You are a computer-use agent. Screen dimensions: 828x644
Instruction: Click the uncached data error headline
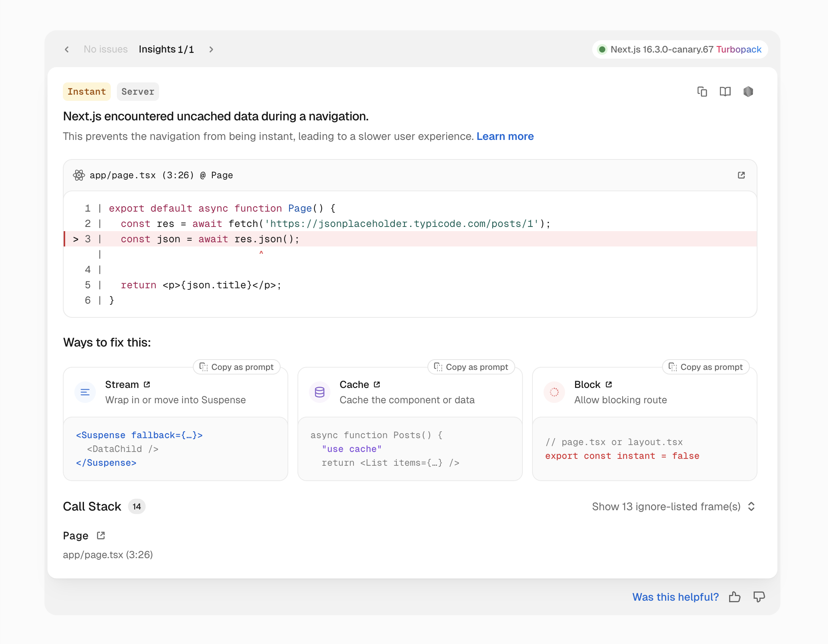pos(216,116)
